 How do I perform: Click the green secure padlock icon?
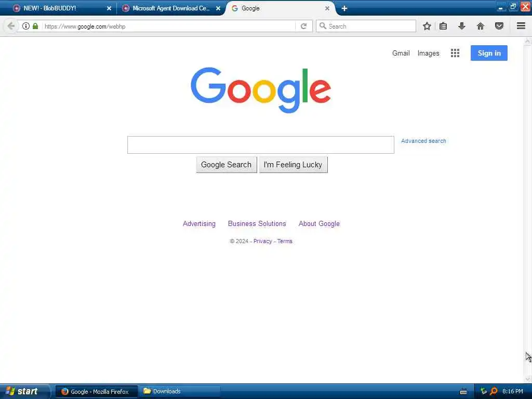click(35, 26)
